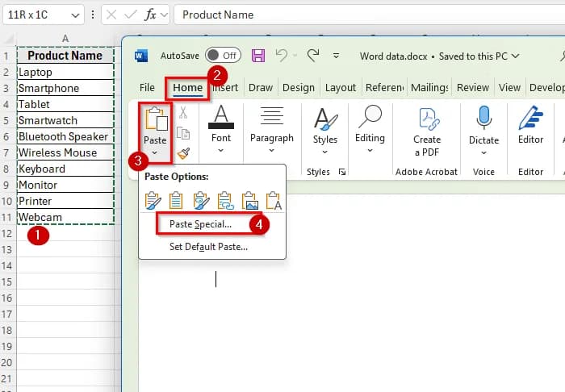Select Set Default Paste... menu entry

click(208, 247)
